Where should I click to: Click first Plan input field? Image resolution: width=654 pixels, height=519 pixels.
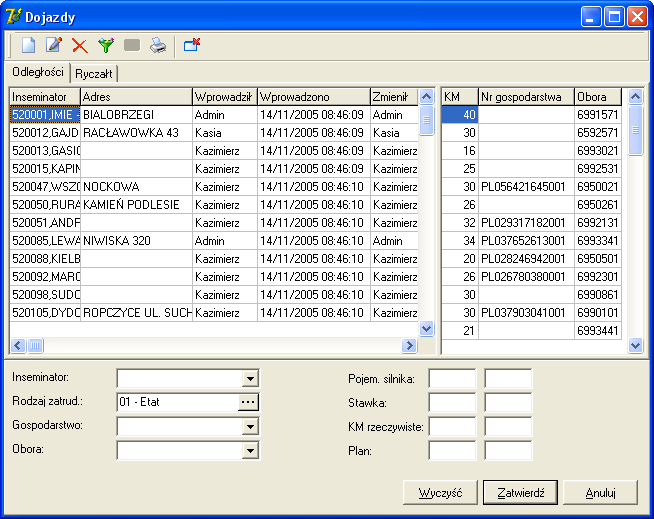(x=452, y=451)
